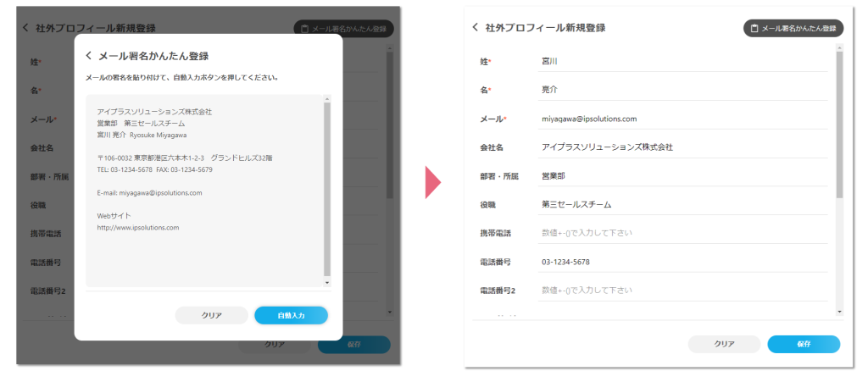Image resolution: width=868 pixels, height=371 pixels.
Task: Click the 役職 label in right panel
Action: (x=487, y=205)
